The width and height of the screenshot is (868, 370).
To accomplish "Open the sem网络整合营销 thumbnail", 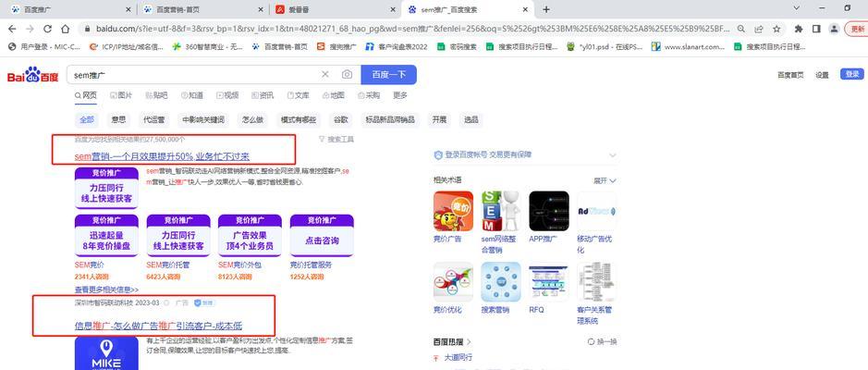I will [501, 211].
